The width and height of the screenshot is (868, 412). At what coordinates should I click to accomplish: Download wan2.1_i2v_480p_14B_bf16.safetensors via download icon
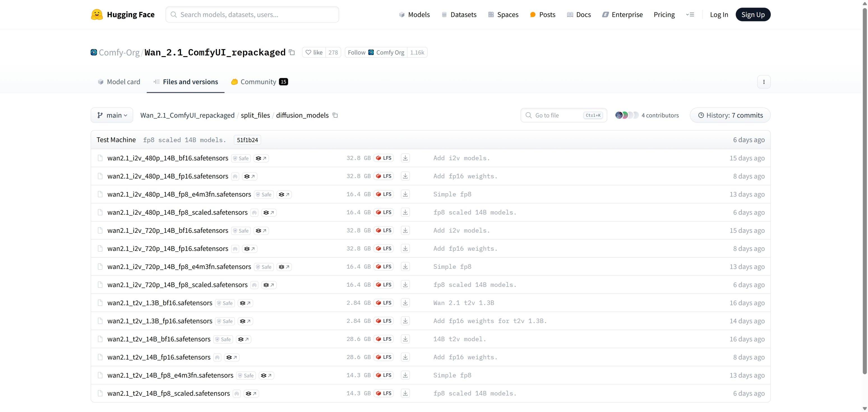[x=405, y=158]
